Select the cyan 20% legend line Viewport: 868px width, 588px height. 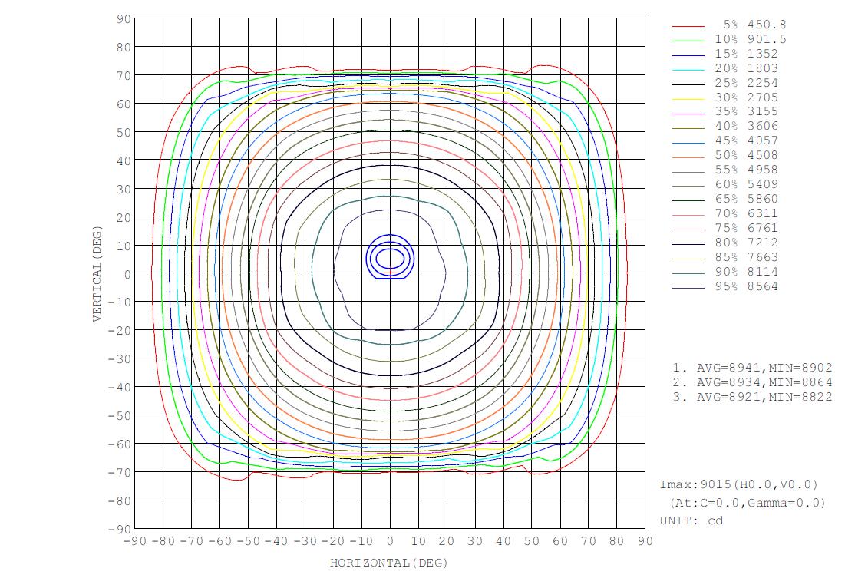pos(688,69)
